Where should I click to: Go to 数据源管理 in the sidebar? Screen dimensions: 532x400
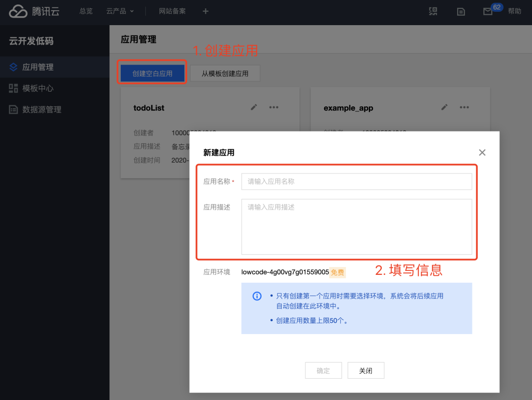pos(55,109)
